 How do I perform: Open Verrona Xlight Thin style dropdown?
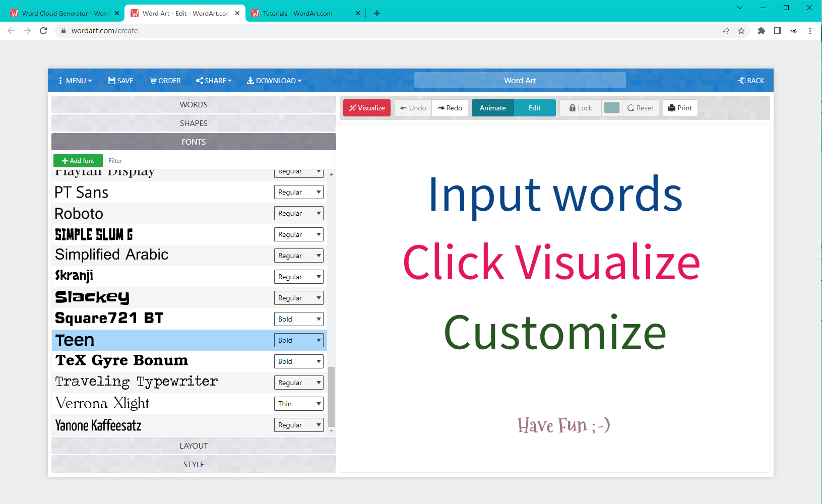299,404
